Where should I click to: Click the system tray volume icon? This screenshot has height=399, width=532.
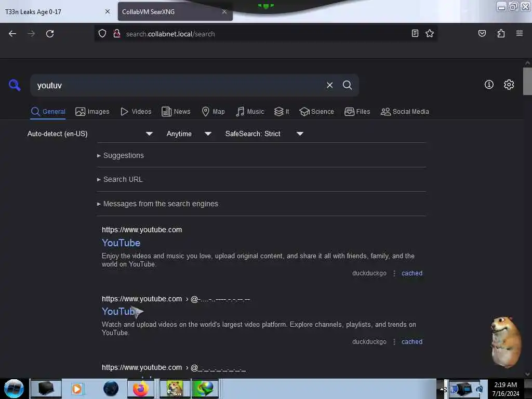coord(480,389)
